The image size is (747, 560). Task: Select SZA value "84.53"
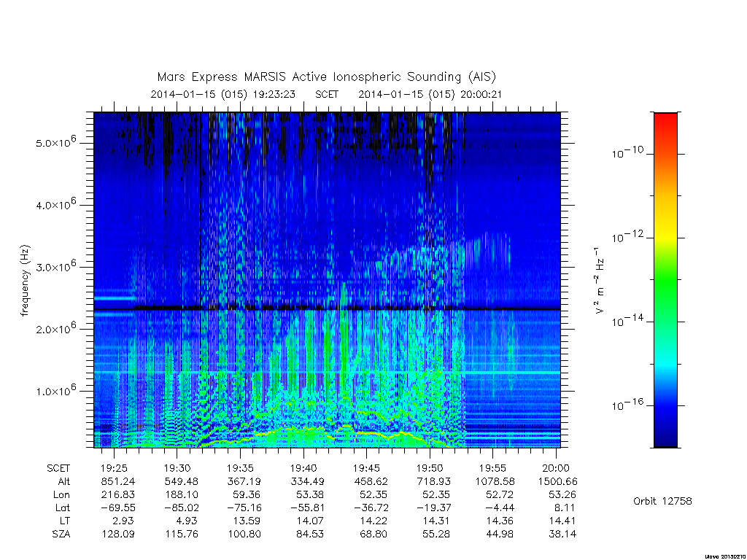pos(310,534)
